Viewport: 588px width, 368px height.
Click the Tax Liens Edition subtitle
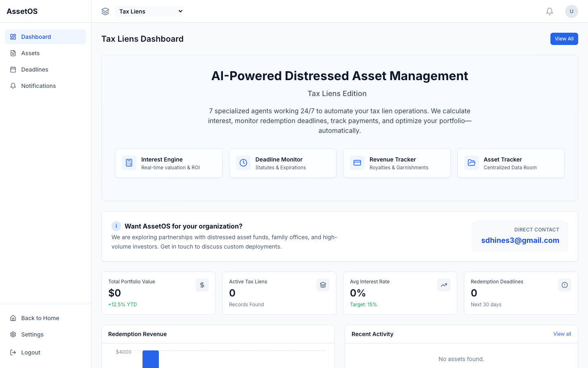337,94
